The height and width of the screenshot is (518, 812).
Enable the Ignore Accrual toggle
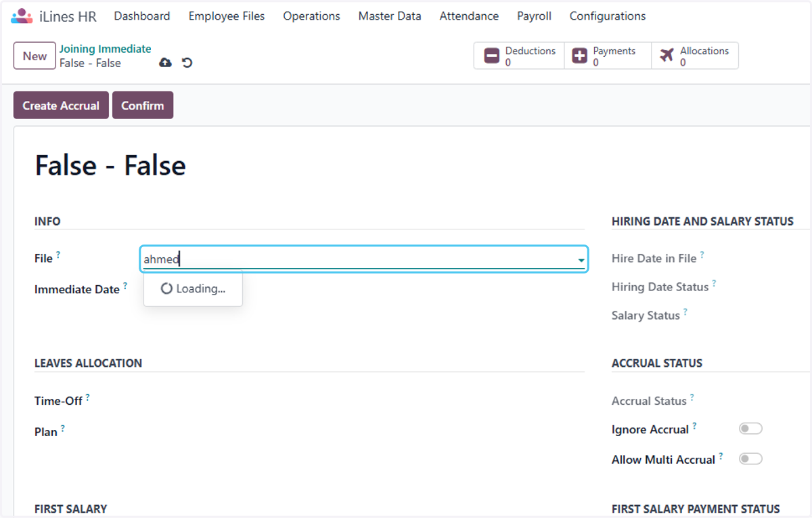750,429
